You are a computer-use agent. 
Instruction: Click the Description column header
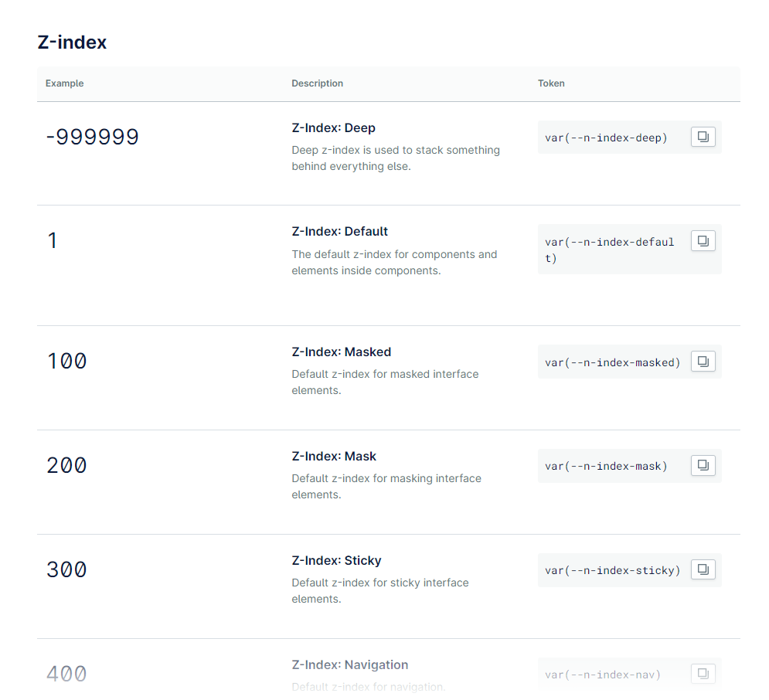coord(317,83)
